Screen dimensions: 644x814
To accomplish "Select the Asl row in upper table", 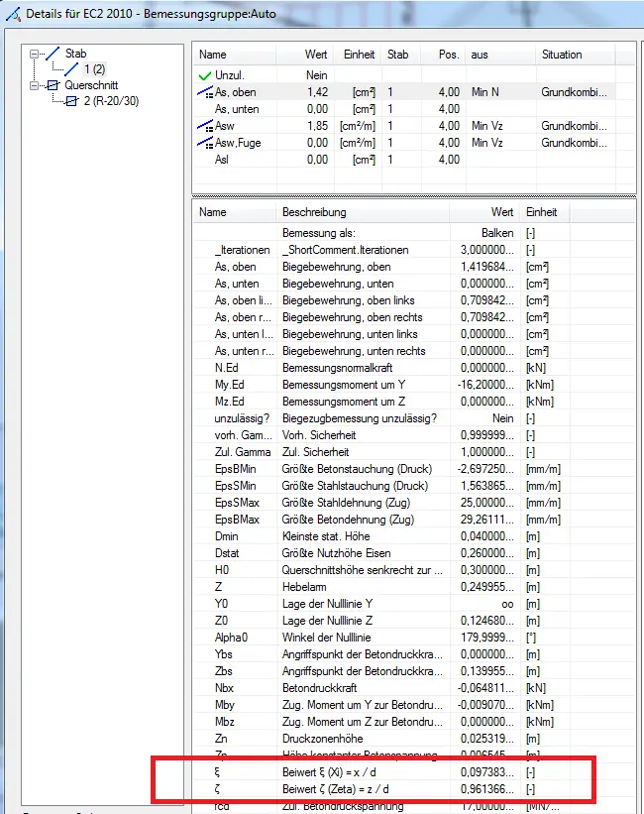I will pyautogui.click(x=404, y=160).
